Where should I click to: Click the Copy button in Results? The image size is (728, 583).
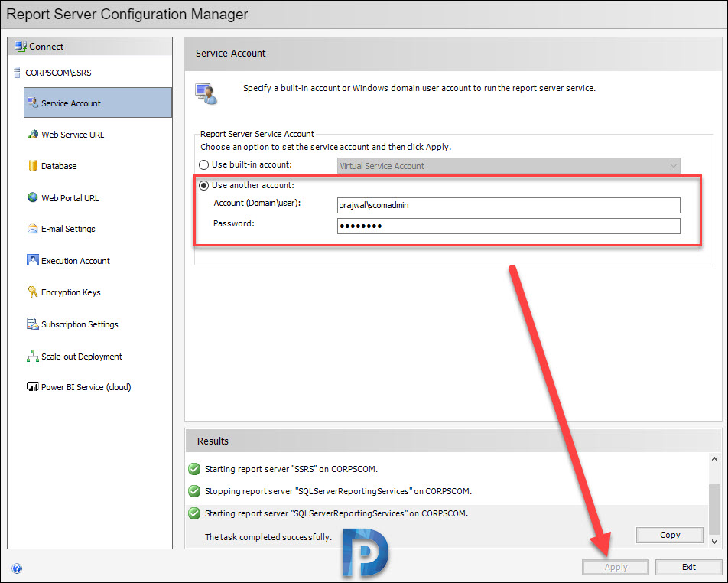pos(670,535)
